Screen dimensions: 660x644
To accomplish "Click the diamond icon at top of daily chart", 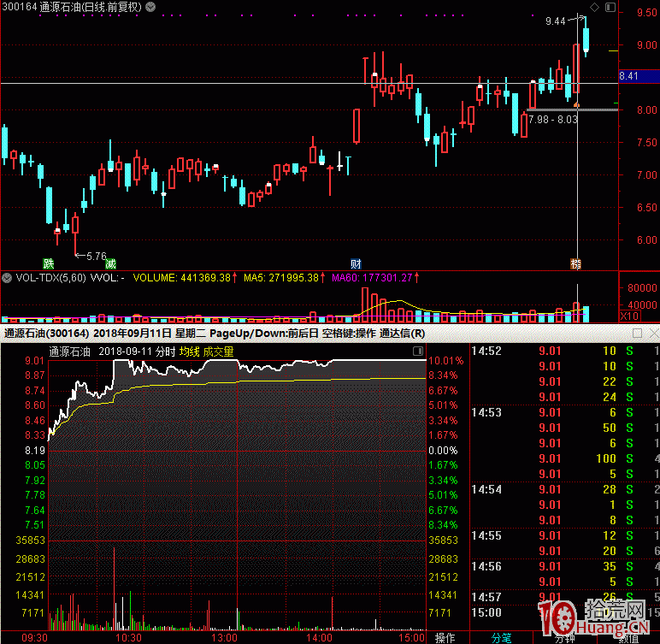I will (x=594, y=7).
